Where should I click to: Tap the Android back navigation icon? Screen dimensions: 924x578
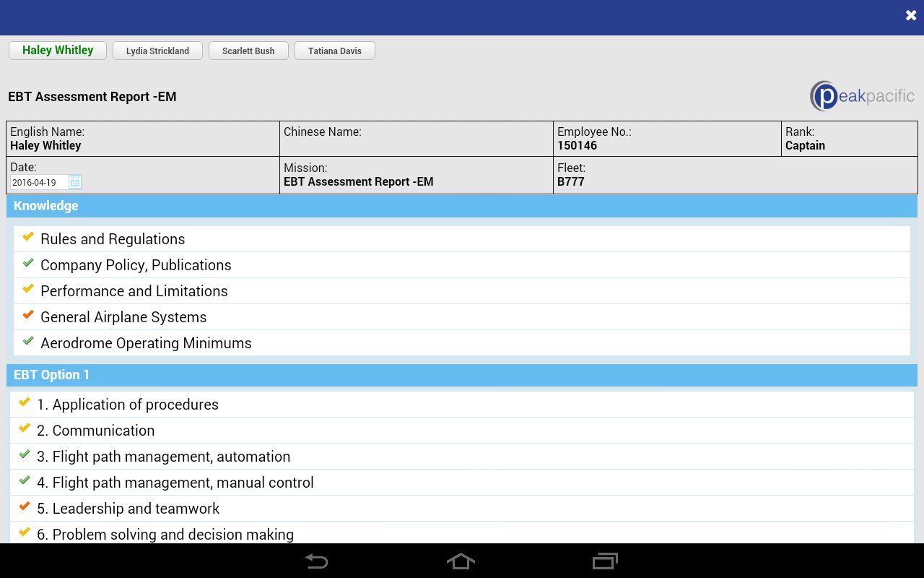click(x=316, y=561)
